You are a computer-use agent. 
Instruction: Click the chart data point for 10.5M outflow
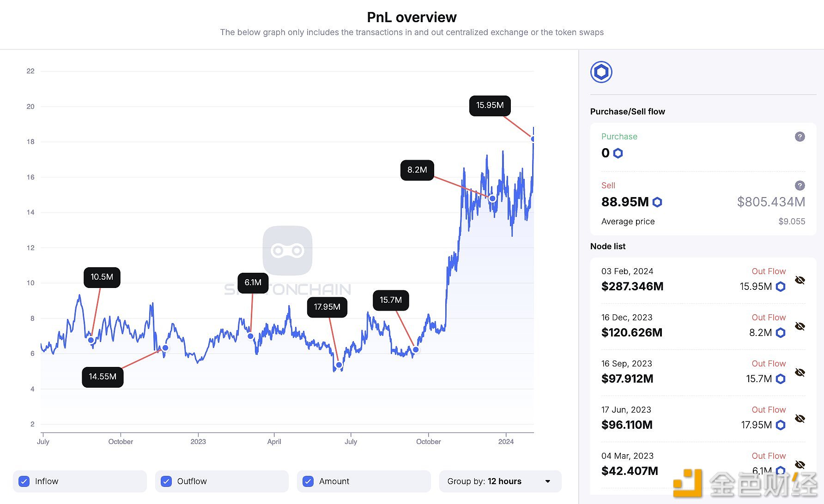pos(91,340)
